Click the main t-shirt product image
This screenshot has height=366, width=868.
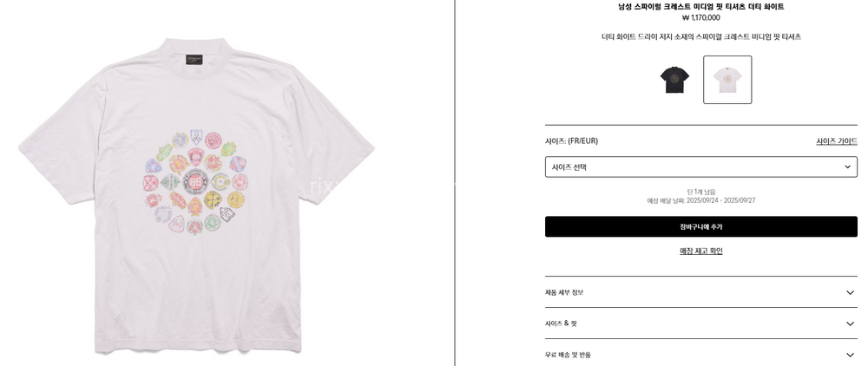[x=197, y=196]
